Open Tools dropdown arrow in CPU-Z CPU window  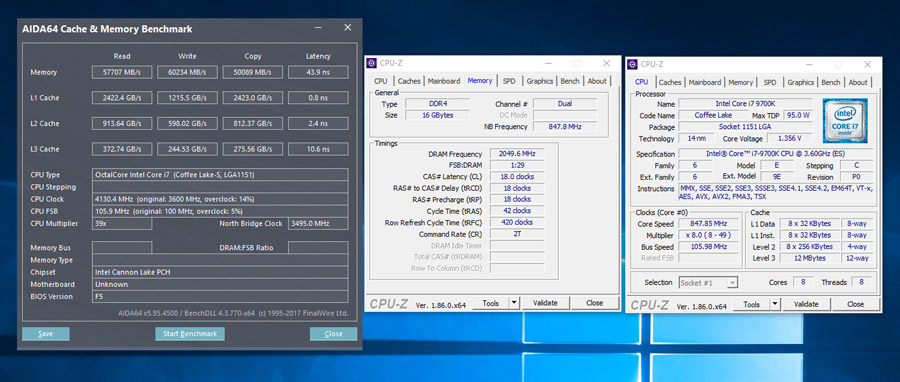pos(775,304)
